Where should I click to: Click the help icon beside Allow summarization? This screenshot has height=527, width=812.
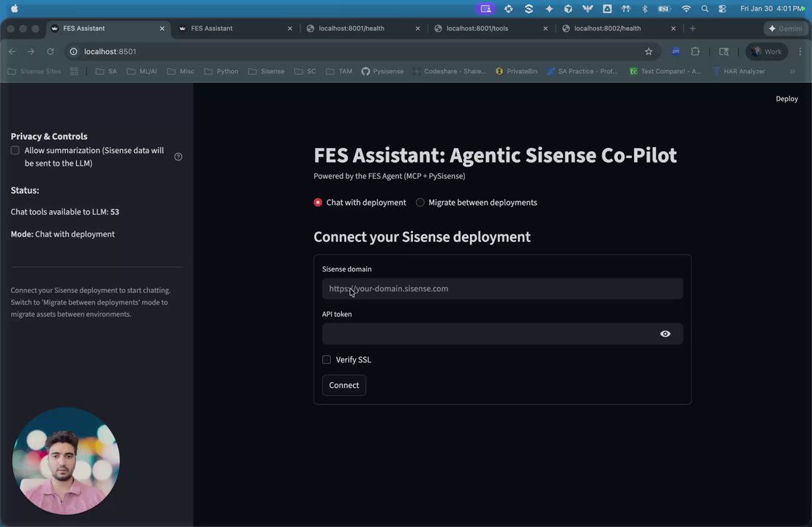178,157
